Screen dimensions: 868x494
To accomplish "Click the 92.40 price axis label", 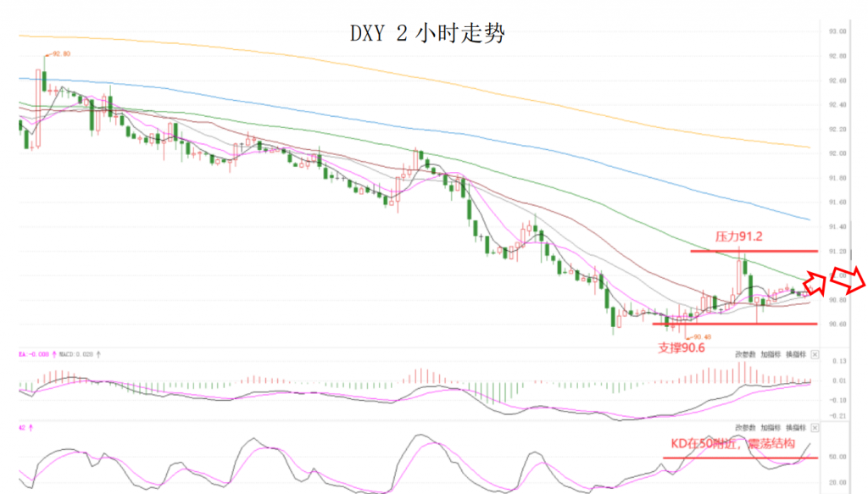I will coord(837,105).
